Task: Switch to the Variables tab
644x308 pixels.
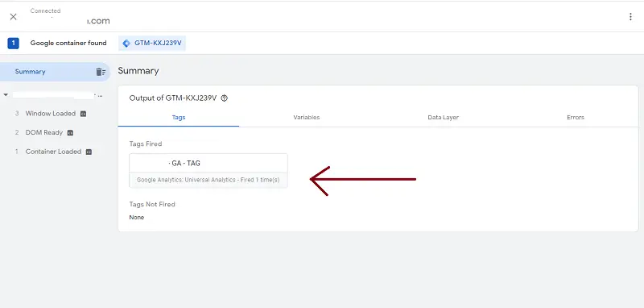Action: (x=307, y=117)
